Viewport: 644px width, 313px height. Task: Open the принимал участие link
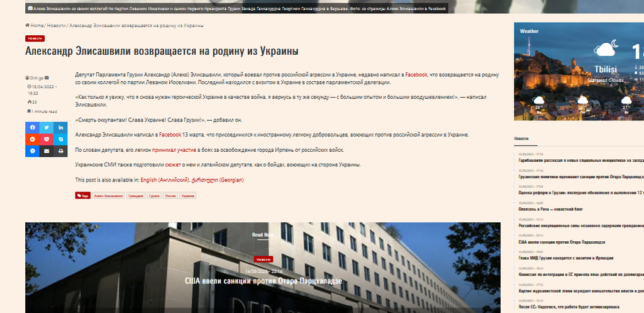click(x=175, y=150)
